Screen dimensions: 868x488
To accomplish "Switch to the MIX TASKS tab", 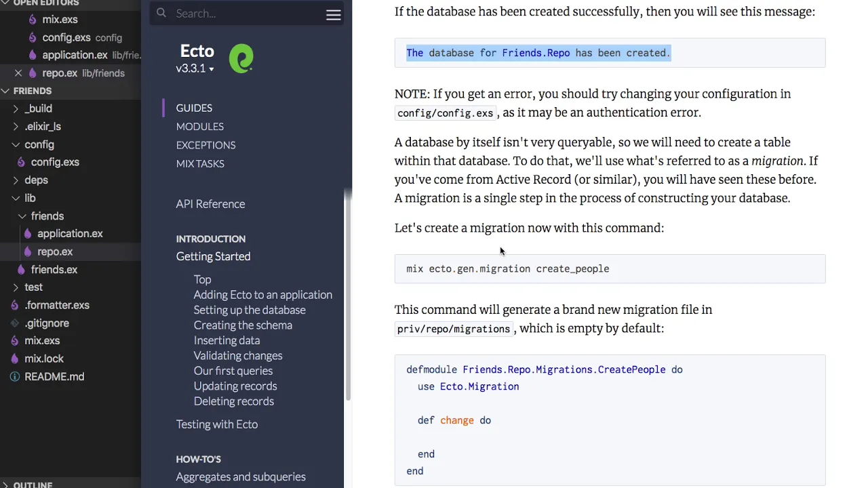I will point(200,164).
